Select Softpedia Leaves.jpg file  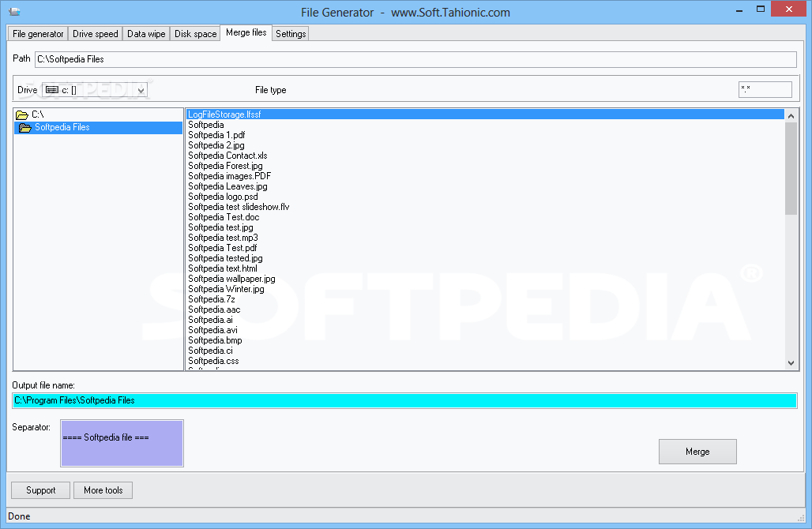click(x=485, y=186)
